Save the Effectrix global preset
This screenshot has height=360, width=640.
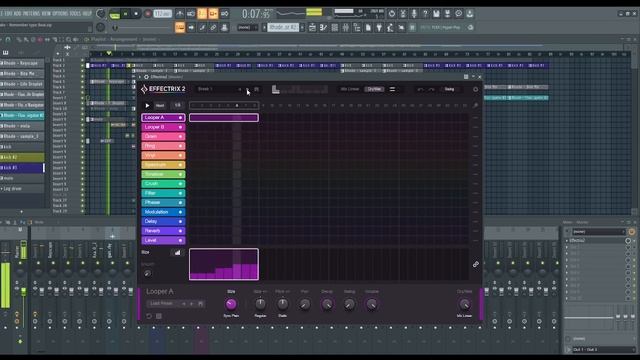(256, 89)
